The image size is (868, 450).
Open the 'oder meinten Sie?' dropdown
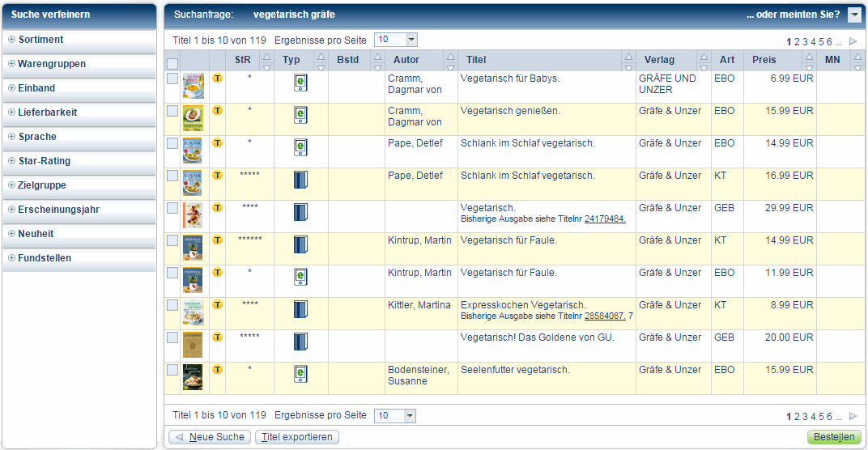pos(854,15)
